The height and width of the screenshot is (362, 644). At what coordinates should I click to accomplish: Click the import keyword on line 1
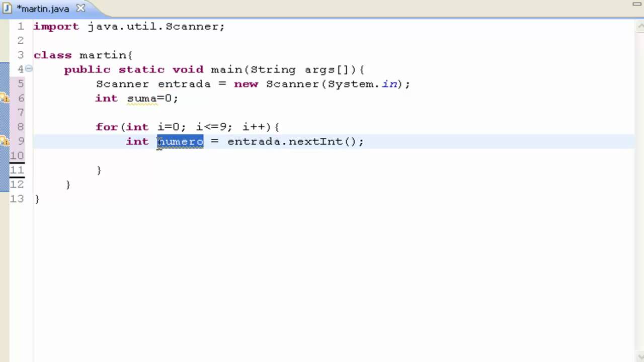point(56,27)
